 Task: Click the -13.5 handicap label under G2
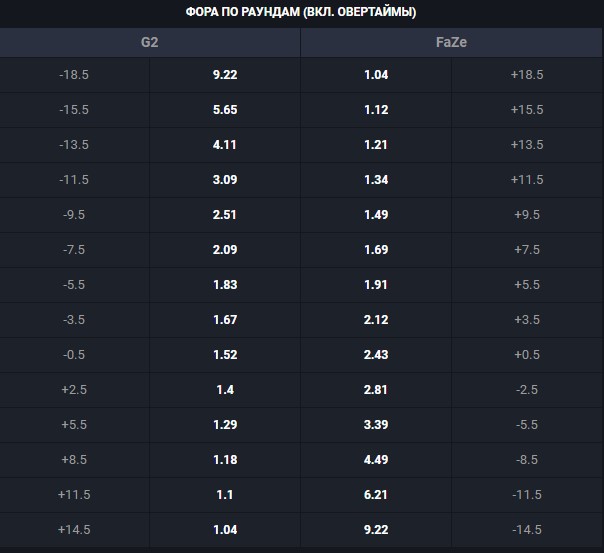74,145
